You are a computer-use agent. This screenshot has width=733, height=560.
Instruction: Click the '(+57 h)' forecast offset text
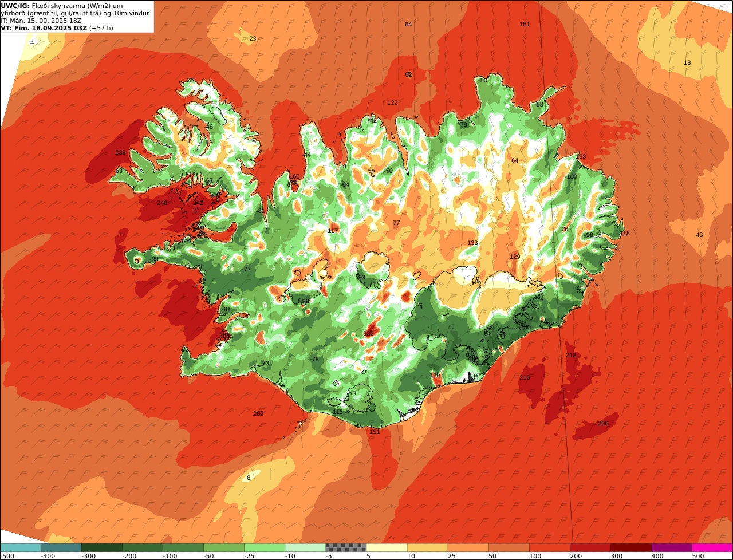(101, 28)
